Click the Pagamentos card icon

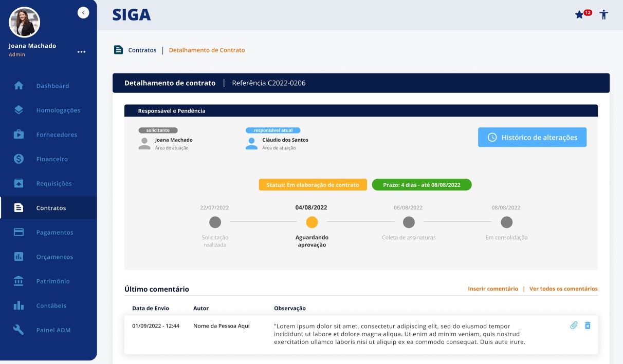(x=19, y=232)
